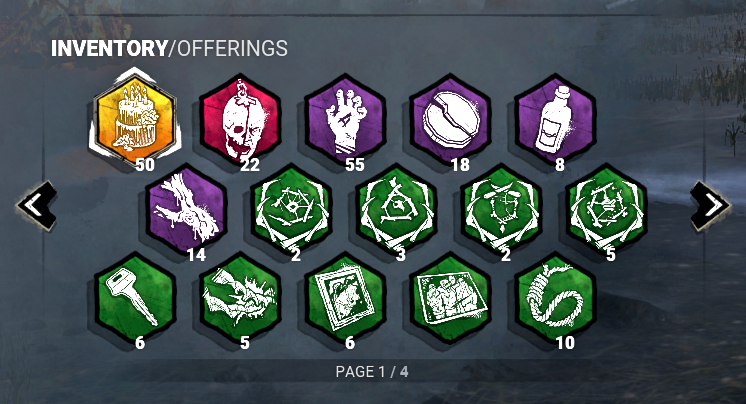Select green wreath offering with count 3
The width and height of the screenshot is (746, 404).
[x=397, y=208]
